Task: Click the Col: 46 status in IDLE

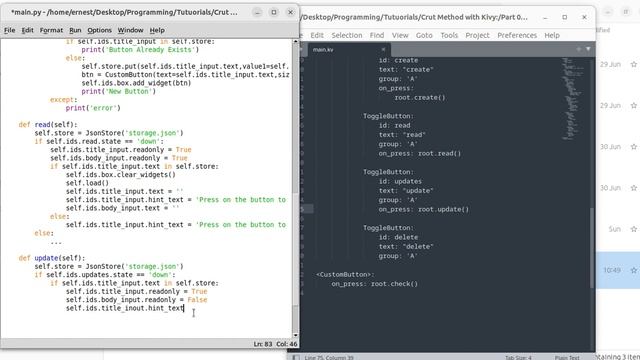Action: [287, 344]
